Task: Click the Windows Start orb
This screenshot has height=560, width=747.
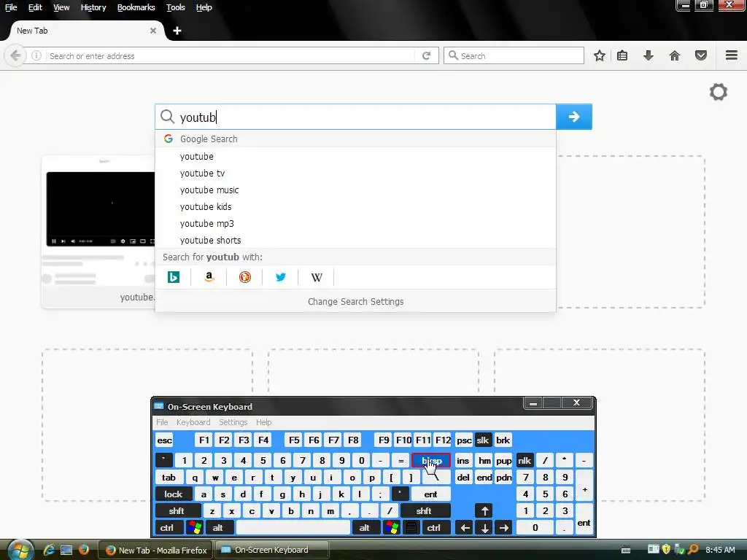Action: tap(20, 550)
